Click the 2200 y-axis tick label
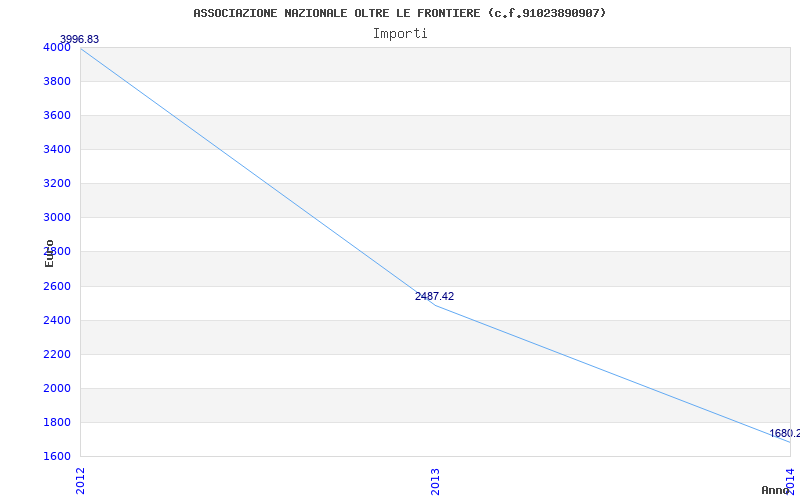 tap(57, 355)
